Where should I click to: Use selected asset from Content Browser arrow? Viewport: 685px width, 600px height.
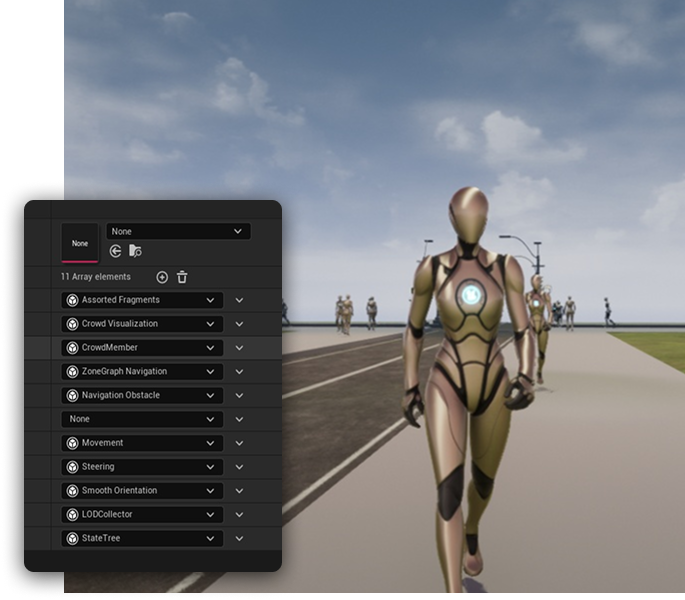[x=115, y=251]
